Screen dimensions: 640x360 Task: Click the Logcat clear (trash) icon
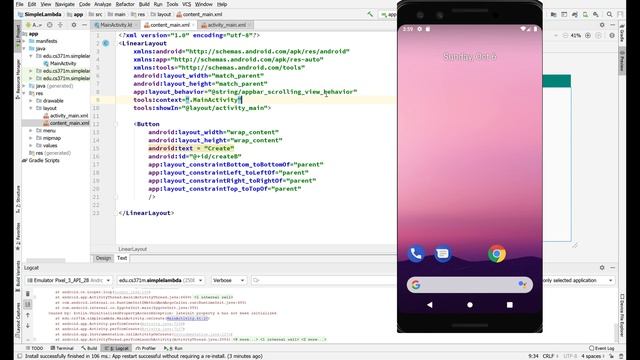click(28, 293)
